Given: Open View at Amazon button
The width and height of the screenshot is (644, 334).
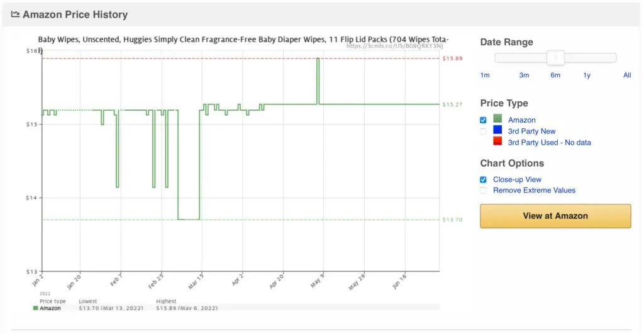Looking at the screenshot, I should pyautogui.click(x=555, y=216).
